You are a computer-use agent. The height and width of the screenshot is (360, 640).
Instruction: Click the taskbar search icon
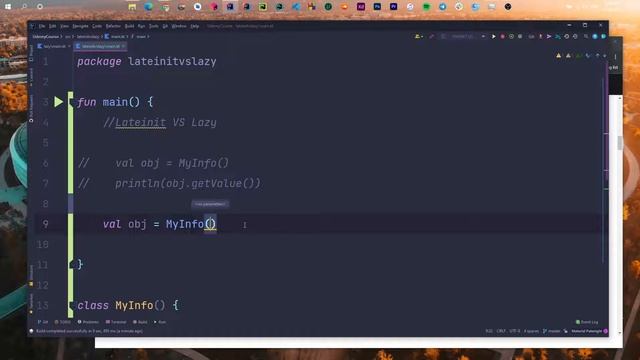(24, 7)
